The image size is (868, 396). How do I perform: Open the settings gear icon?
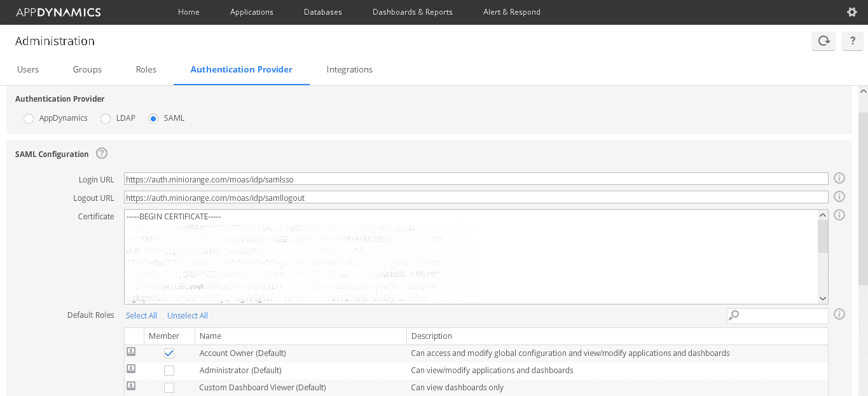[852, 12]
